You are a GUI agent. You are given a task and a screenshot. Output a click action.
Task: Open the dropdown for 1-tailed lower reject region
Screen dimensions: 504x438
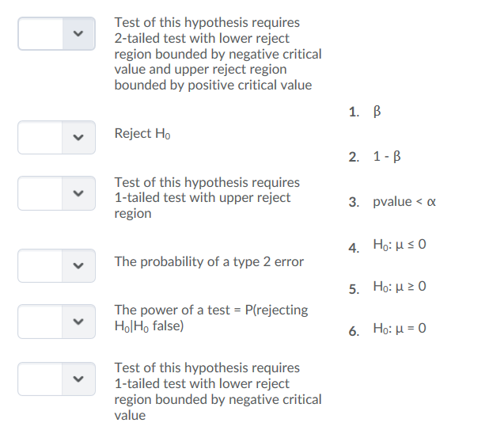tap(77, 379)
